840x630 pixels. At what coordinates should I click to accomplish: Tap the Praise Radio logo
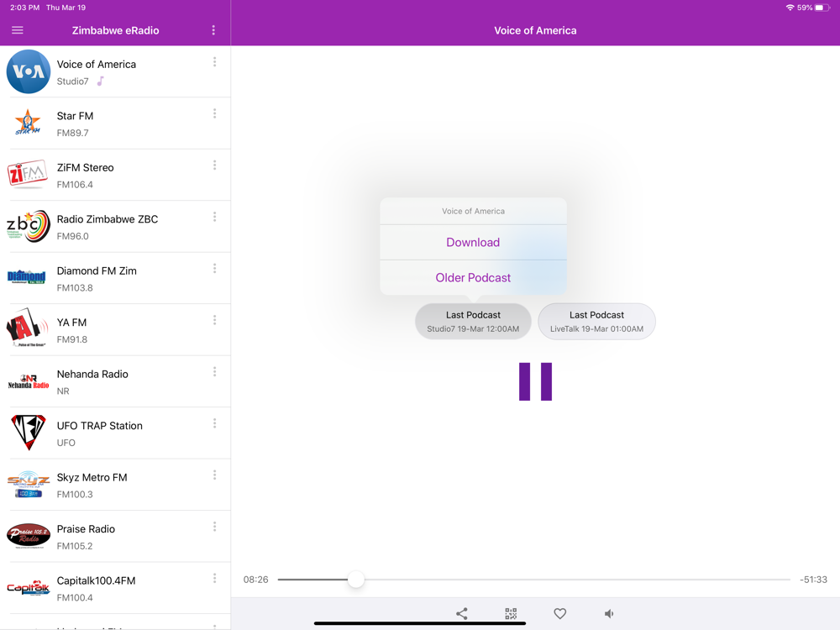coord(29,536)
